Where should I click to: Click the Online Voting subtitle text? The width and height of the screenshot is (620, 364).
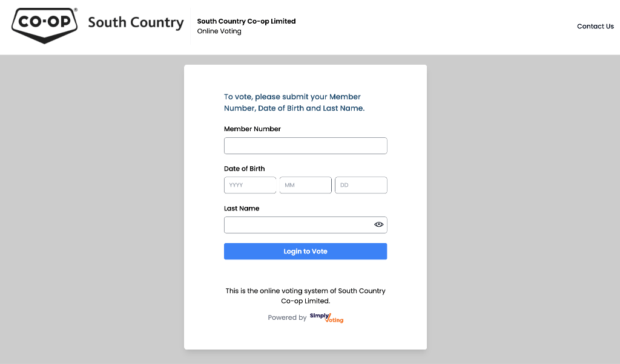click(219, 31)
